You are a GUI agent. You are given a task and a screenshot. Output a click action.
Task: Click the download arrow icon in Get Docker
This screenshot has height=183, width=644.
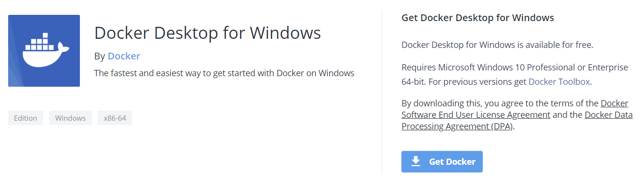[x=416, y=161]
